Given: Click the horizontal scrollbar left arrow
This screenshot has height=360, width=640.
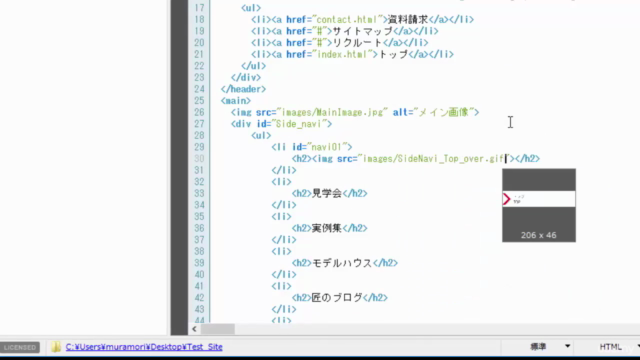Looking at the screenshot, I should (x=194, y=329).
